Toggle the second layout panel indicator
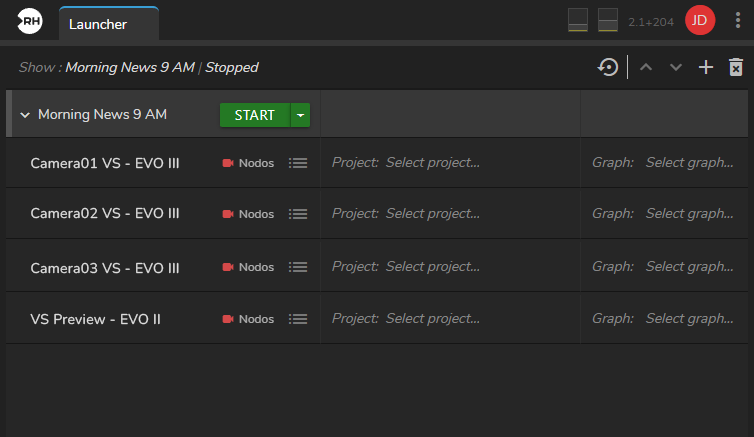The width and height of the screenshot is (754, 437). (608, 21)
